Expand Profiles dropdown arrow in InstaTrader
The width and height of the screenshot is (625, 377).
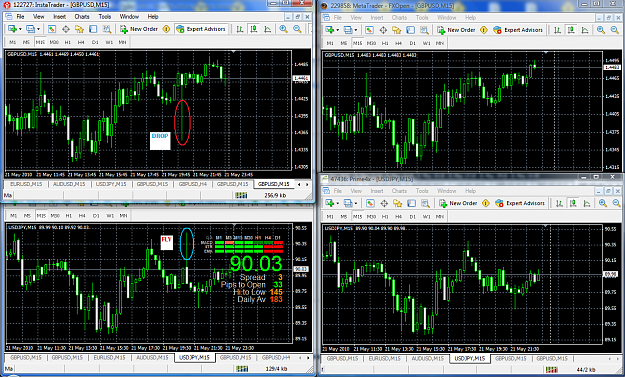[38, 29]
